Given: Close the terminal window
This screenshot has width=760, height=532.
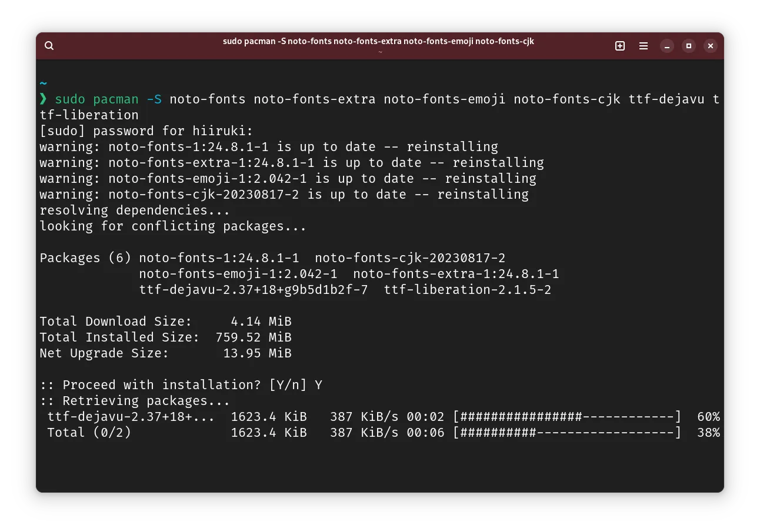Looking at the screenshot, I should (x=711, y=46).
